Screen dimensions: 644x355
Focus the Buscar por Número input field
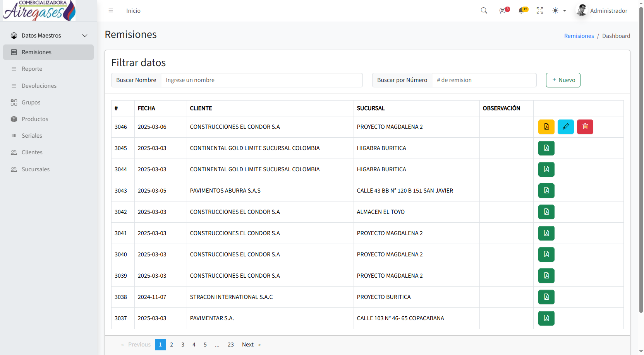[x=484, y=80]
